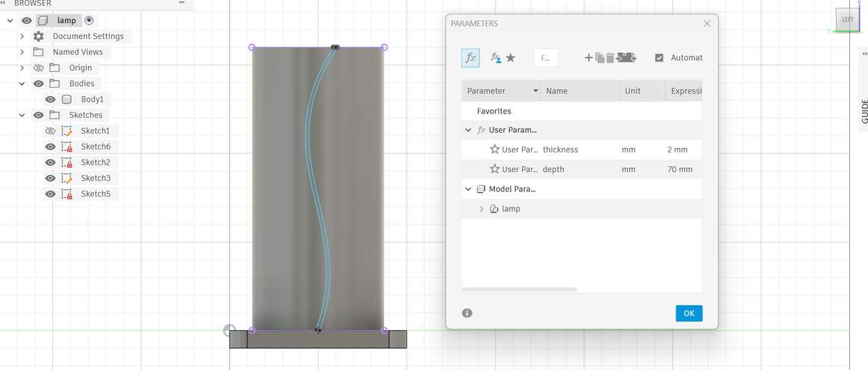
Task: Collapse the Bodies node
Action: pos(22,84)
